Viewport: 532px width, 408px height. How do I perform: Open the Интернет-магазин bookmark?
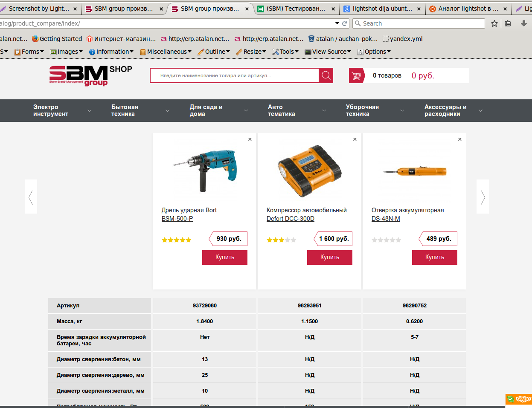click(121, 39)
